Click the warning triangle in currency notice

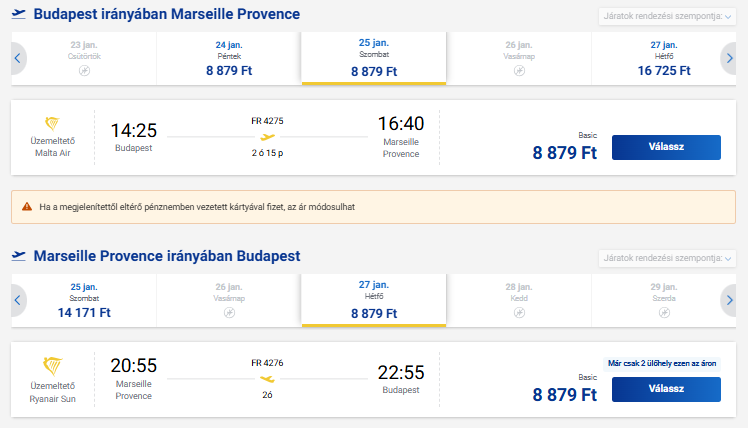pos(27,207)
